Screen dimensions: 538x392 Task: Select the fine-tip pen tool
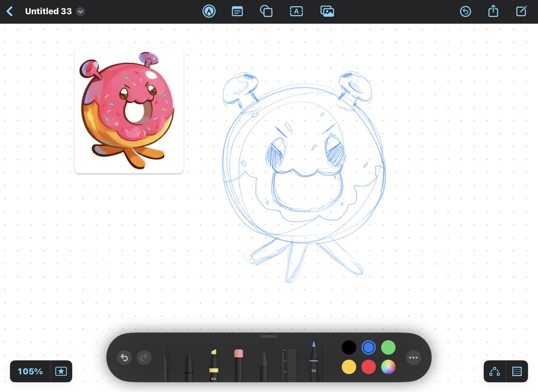point(166,362)
